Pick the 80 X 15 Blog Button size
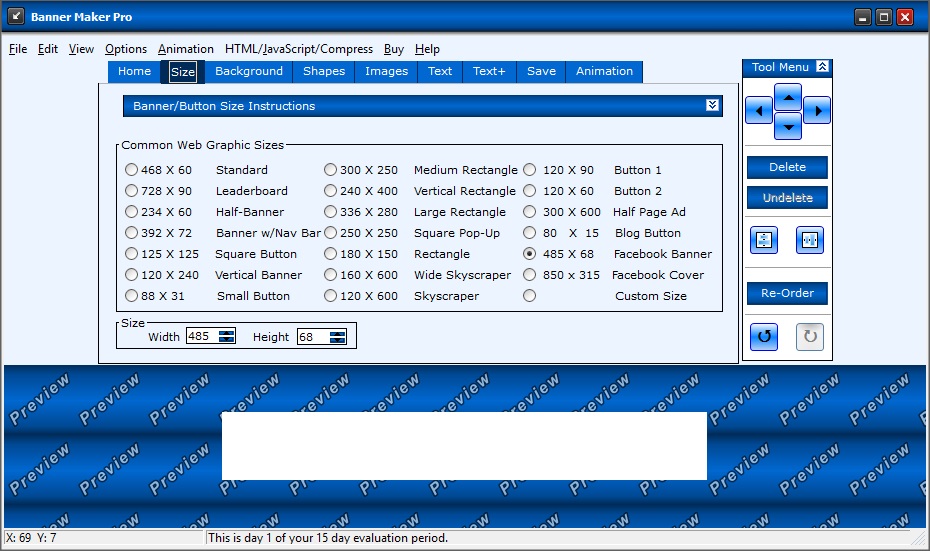Viewport: 930px width, 551px height. (x=530, y=232)
